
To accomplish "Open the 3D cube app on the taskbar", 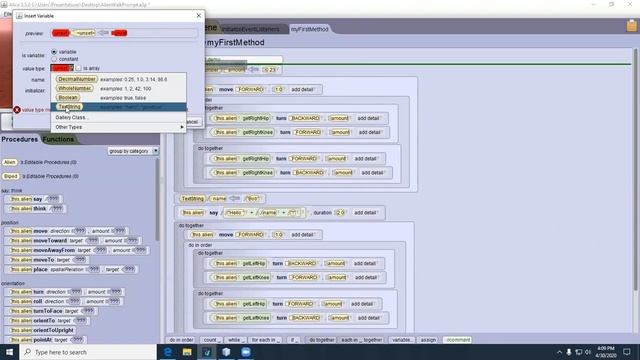I will click(x=226, y=352).
